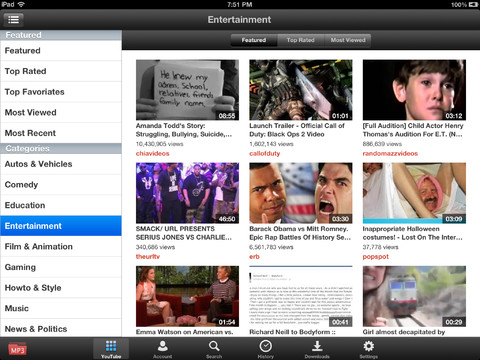Play the Emma Watson video thumbnail
The image size is (480, 360).
[x=187, y=296]
